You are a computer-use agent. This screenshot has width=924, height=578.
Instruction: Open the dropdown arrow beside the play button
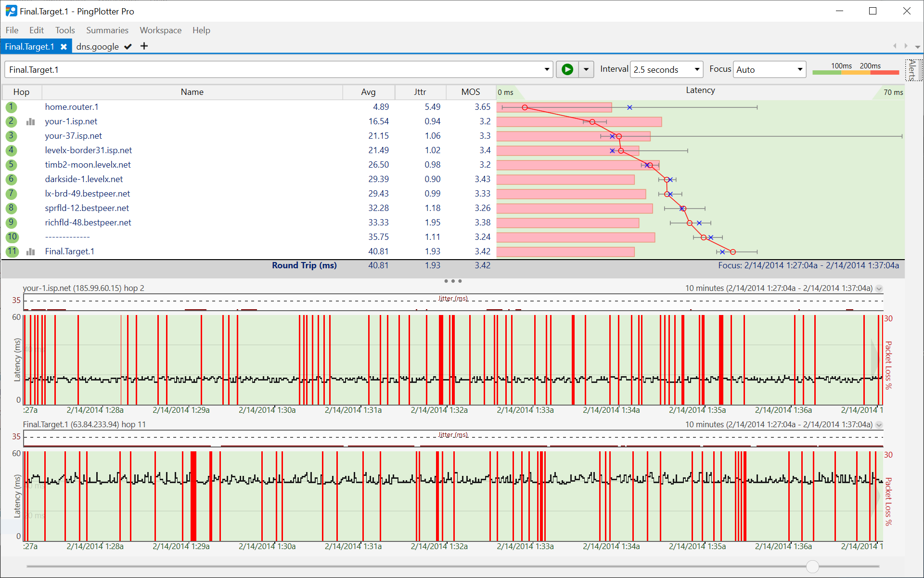point(586,69)
